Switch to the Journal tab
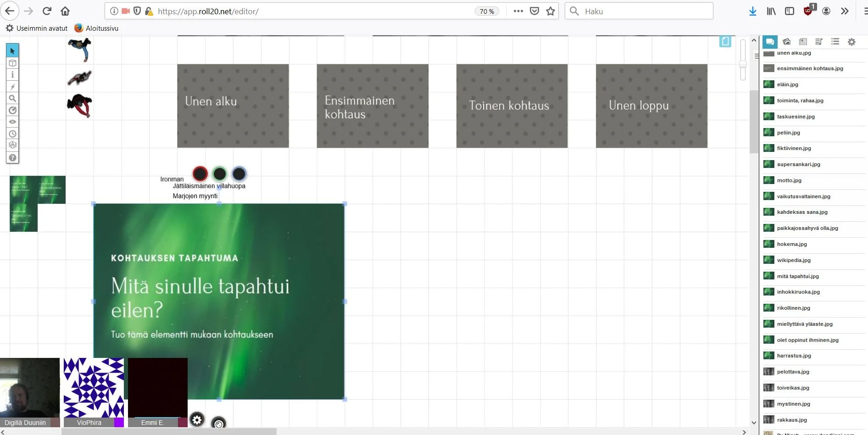Viewport: 868px width, 435px height. [803, 42]
